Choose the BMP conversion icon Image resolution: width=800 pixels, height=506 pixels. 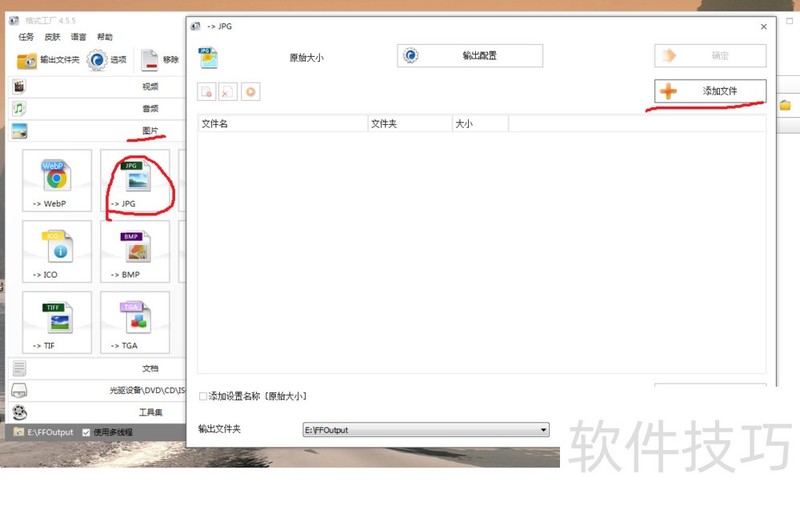point(135,251)
